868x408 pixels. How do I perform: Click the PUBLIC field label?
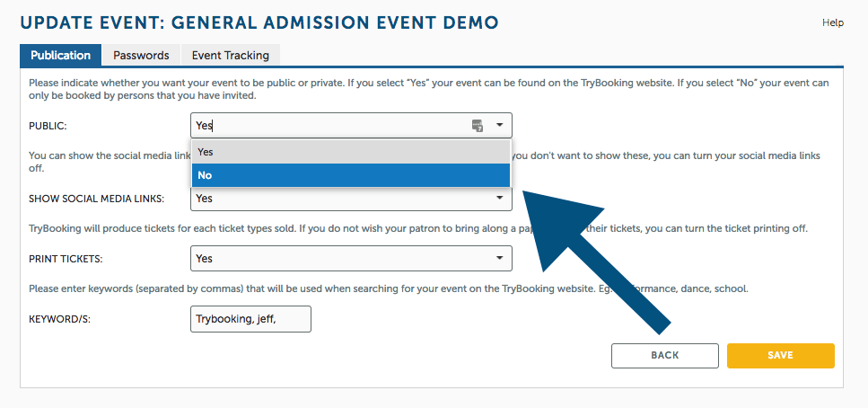click(x=48, y=126)
